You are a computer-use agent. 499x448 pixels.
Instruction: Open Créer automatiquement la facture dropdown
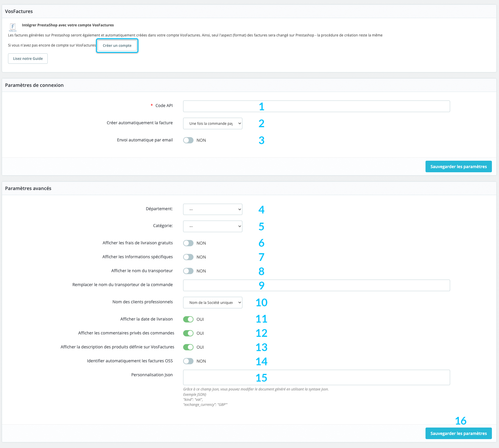coord(213,124)
